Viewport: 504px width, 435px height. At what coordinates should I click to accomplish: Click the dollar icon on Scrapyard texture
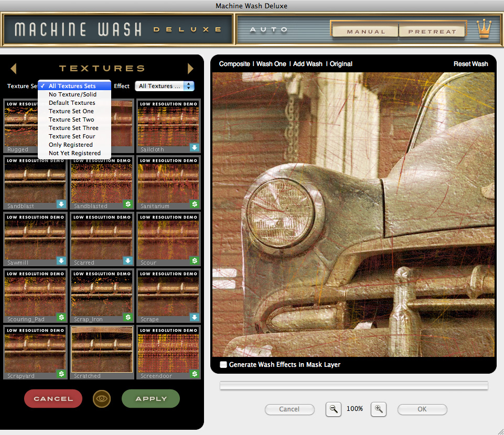61,374
